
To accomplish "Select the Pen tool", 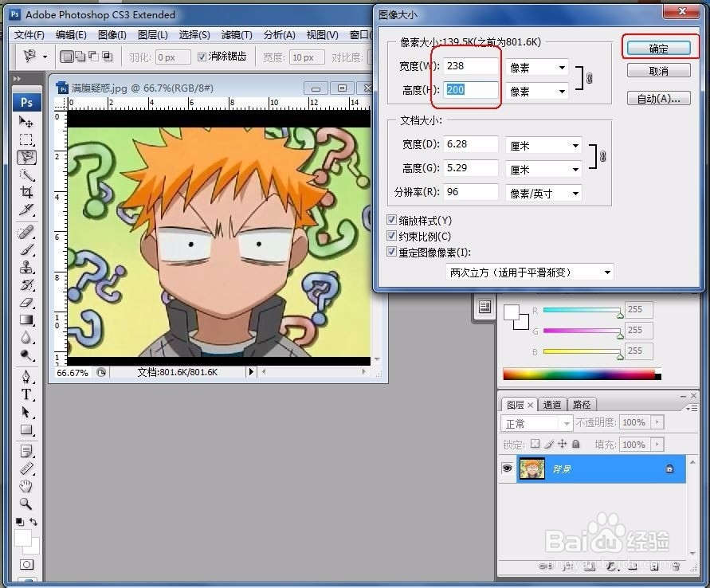I will (x=25, y=377).
